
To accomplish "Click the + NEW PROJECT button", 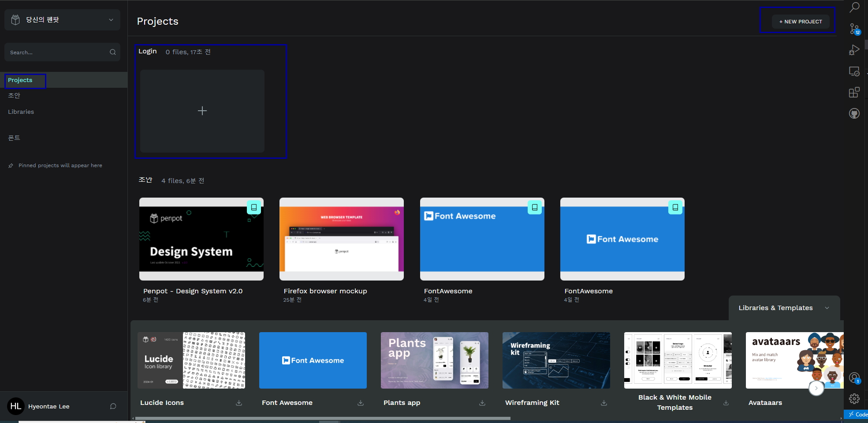I will pos(801,21).
